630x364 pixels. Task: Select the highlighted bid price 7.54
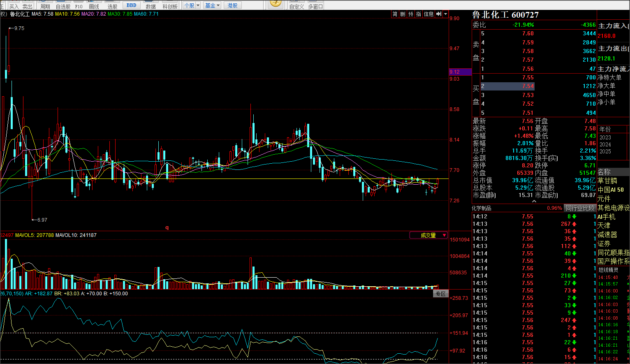point(528,86)
